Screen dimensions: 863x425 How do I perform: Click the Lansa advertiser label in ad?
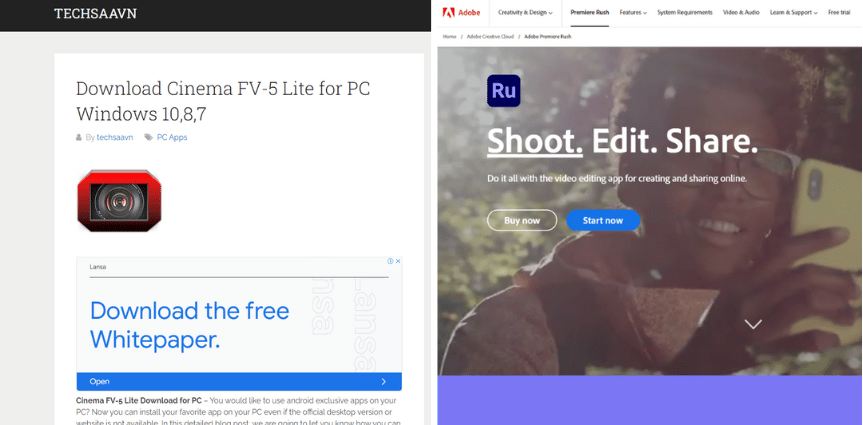point(97,266)
